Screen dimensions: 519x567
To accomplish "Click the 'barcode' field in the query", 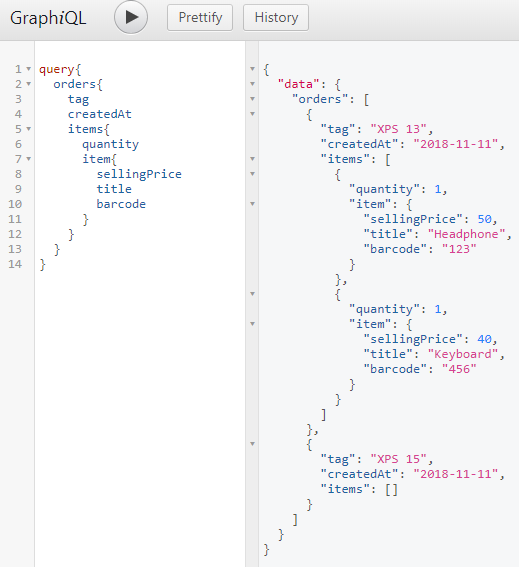I will (x=121, y=204).
